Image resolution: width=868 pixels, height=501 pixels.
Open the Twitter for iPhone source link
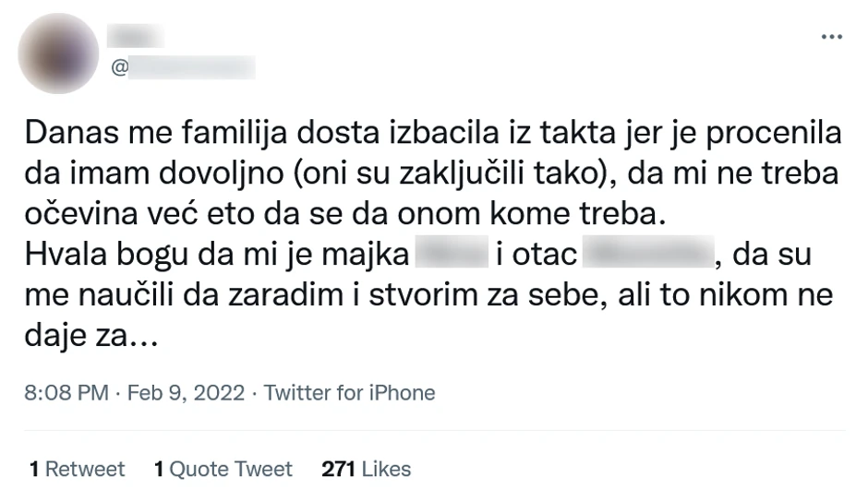(x=349, y=393)
